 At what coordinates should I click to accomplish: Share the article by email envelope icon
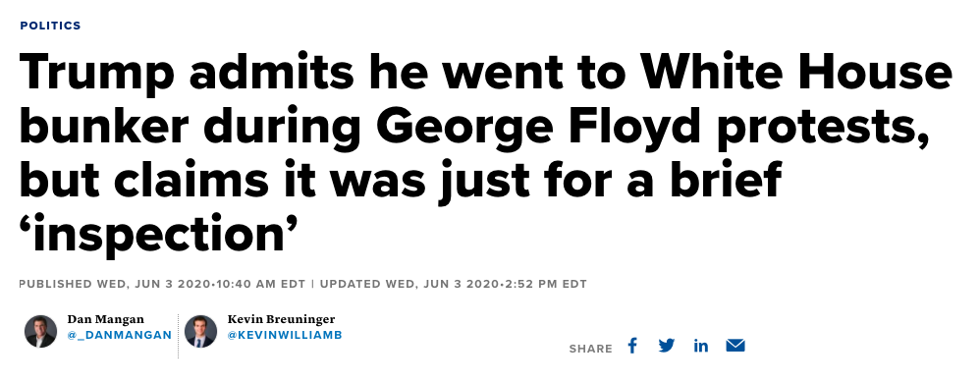click(735, 345)
